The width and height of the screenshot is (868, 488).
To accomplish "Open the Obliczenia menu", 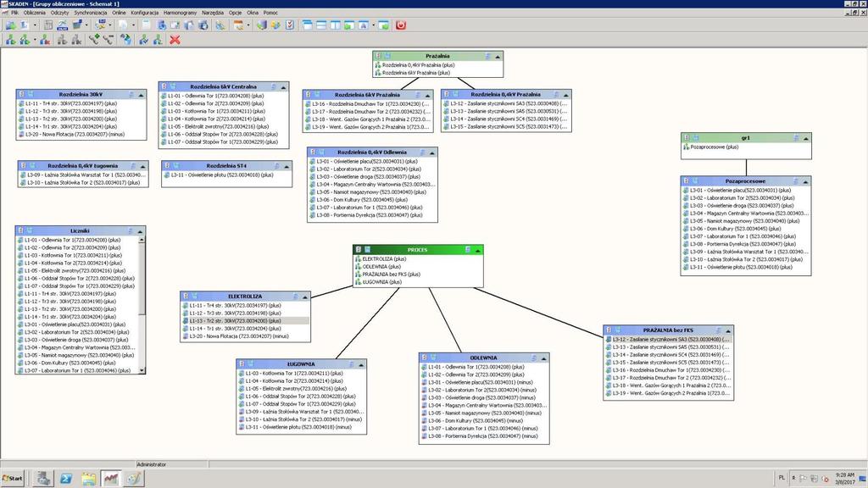I will coord(34,12).
